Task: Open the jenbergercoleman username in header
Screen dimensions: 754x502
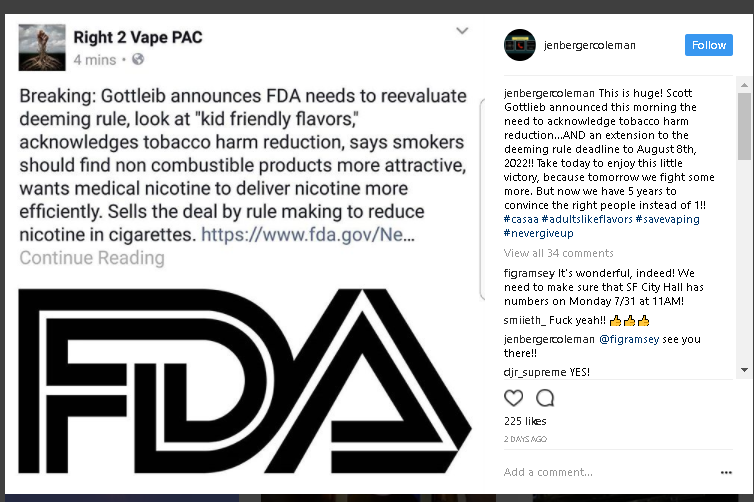Action: (x=591, y=46)
